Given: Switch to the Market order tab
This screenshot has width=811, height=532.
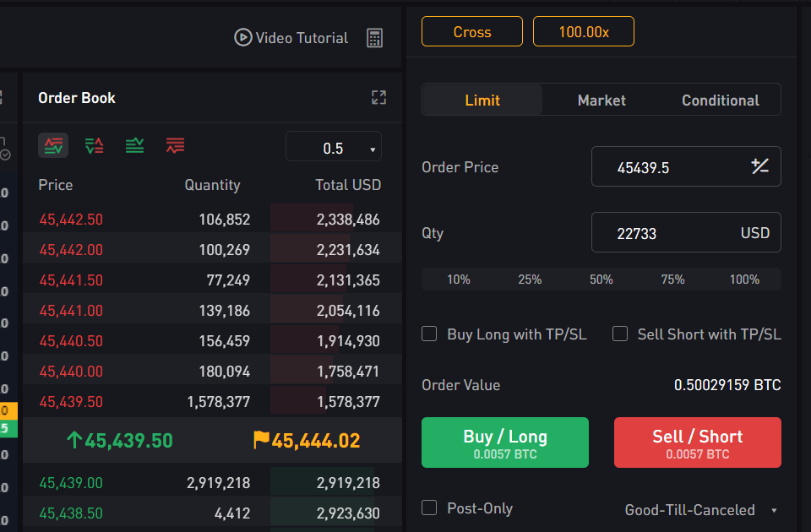Looking at the screenshot, I should pyautogui.click(x=601, y=100).
